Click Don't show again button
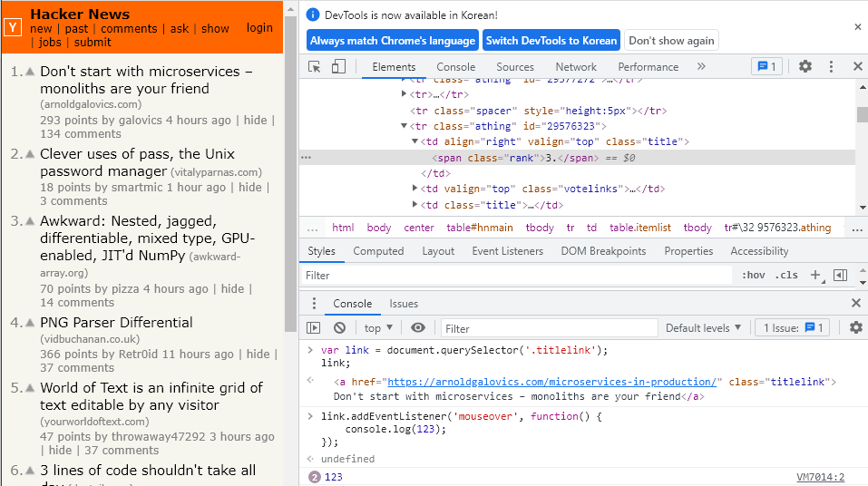The width and height of the screenshot is (868, 486). click(x=671, y=41)
